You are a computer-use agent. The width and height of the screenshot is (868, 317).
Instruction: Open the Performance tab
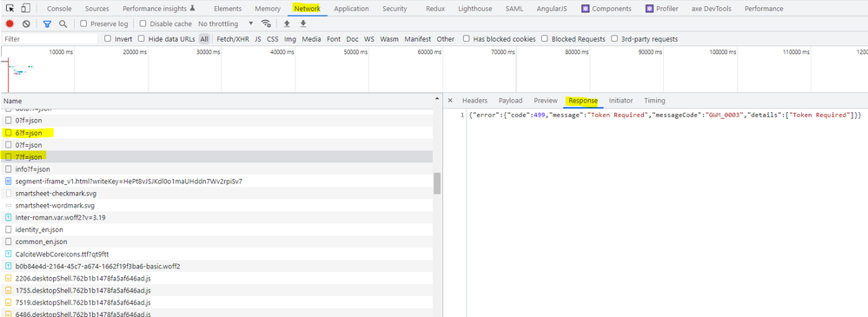coord(764,9)
